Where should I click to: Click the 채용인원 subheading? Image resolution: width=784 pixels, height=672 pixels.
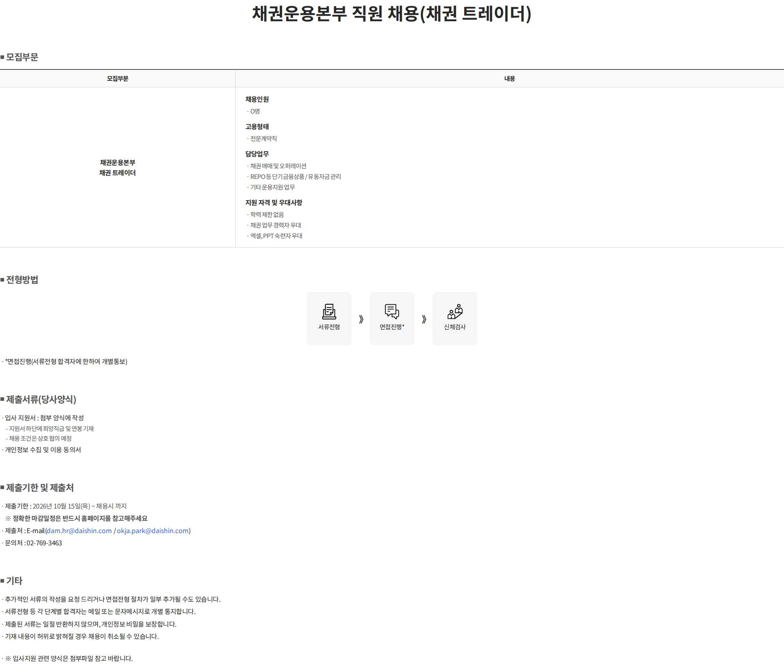257,99
